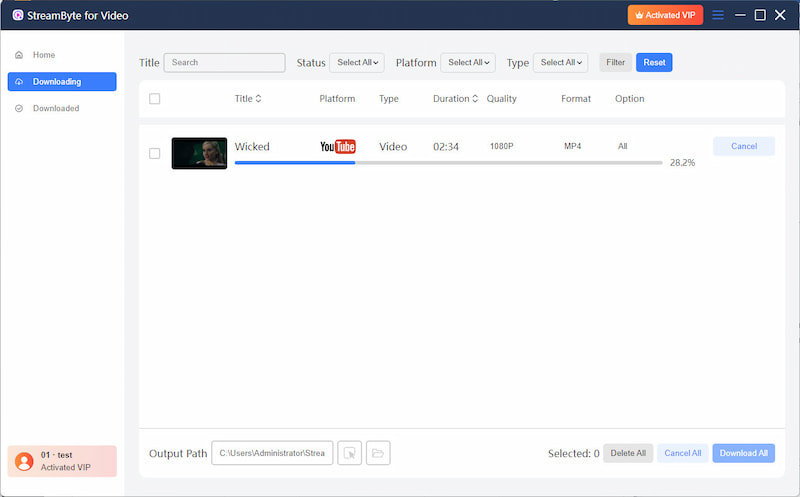Click the Quality column header
This screenshot has width=800, height=497.
pos(502,98)
